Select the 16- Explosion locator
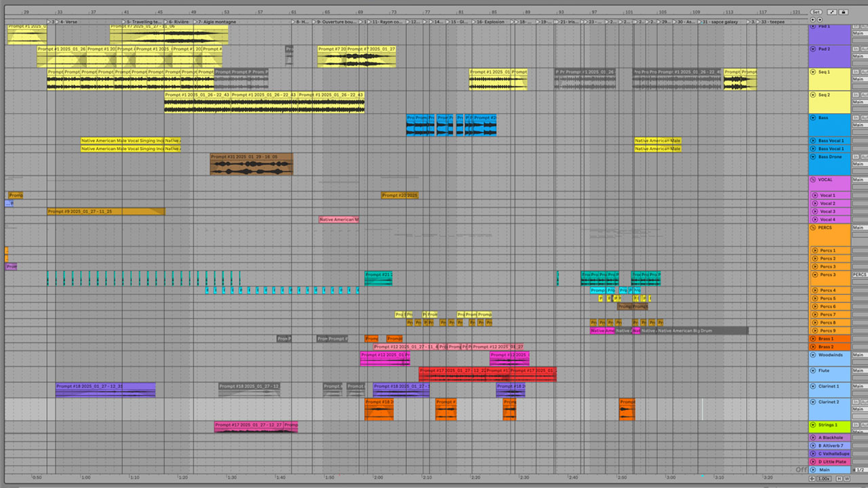Viewport: 868px width, 488px height. point(490,22)
